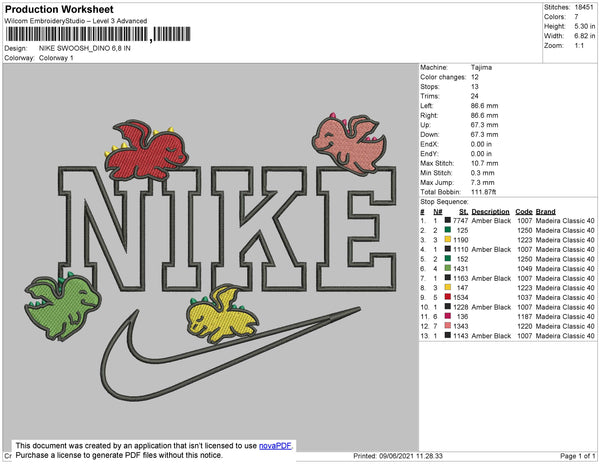Image resolution: width=600 pixels, height=464 pixels.
Task: Click the EndX value 0.00 in
Action: [x=481, y=144]
